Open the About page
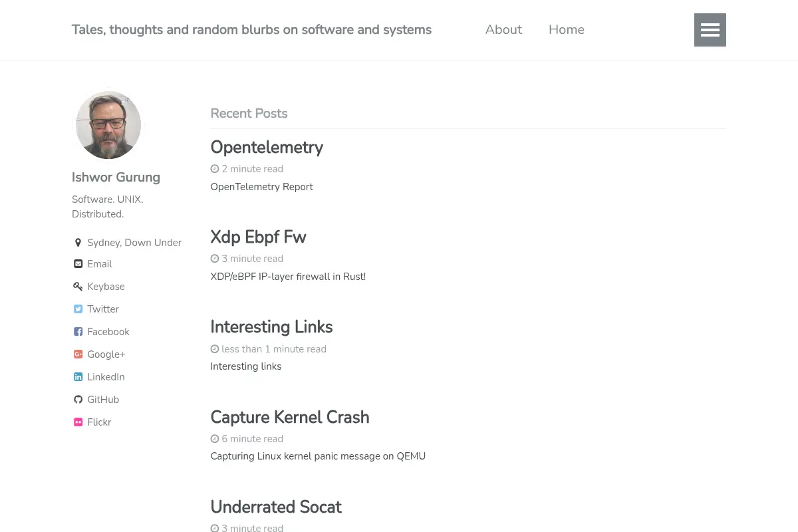Screen dimensions: 798x532 [503, 29]
